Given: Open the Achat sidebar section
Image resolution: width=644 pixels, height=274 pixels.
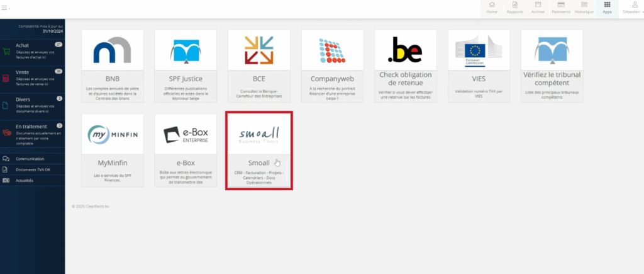Looking at the screenshot, I should tap(33, 53).
